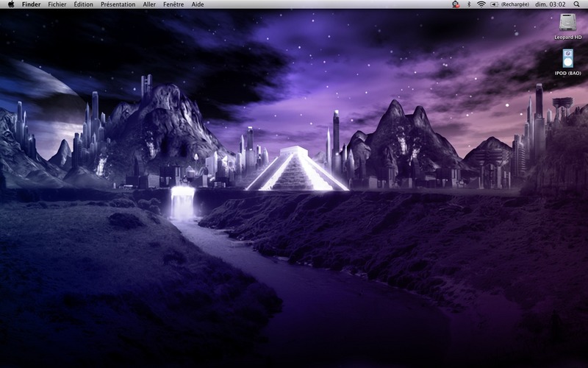Click the Leopard HD label text
This screenshot has height=368, width=588.
[567, 38]
